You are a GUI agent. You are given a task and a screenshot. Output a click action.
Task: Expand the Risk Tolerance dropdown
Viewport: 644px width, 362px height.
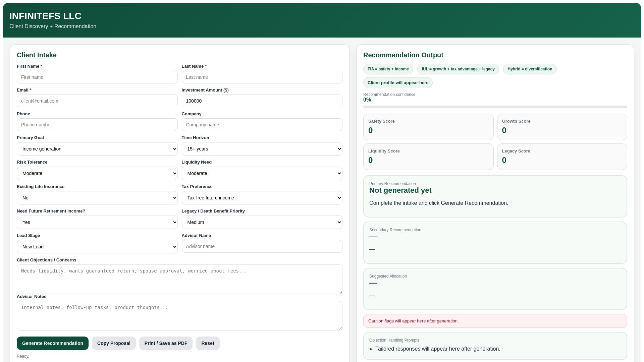(97, 173)
